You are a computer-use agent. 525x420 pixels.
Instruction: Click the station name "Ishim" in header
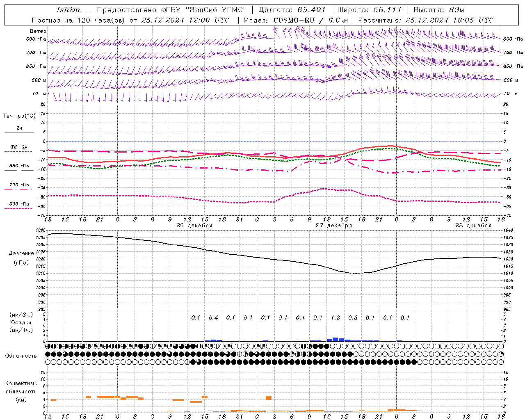(68, 9)
